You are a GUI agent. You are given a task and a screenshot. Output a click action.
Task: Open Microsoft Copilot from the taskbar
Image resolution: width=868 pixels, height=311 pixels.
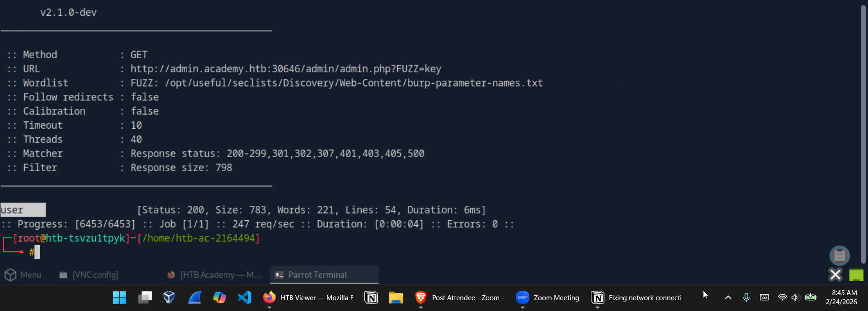[220, 297]
